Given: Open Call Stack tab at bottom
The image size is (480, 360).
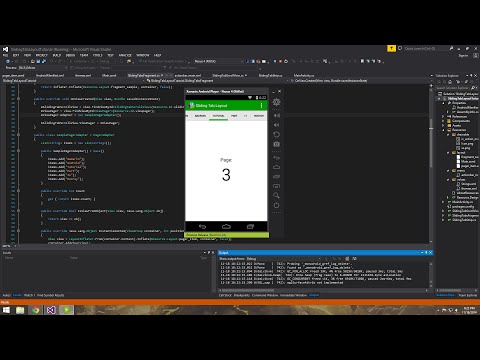Looking at the screenshot, I should tap(225, 295).
